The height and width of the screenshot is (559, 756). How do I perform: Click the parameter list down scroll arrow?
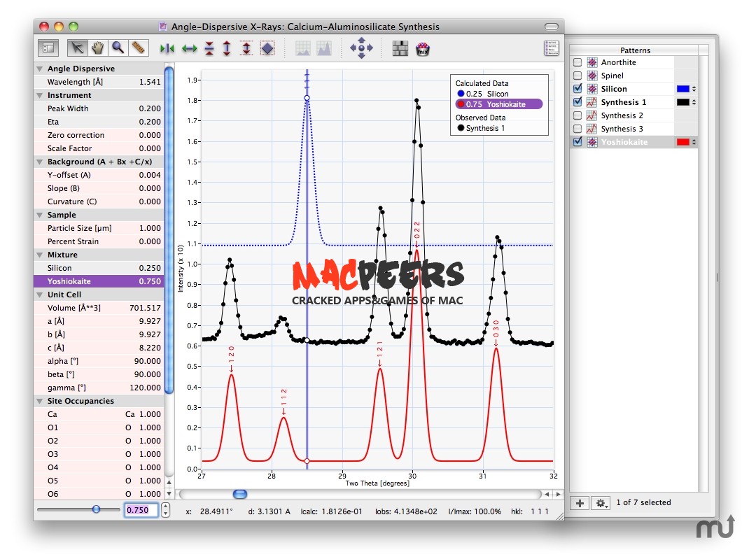tap(169, 494)
